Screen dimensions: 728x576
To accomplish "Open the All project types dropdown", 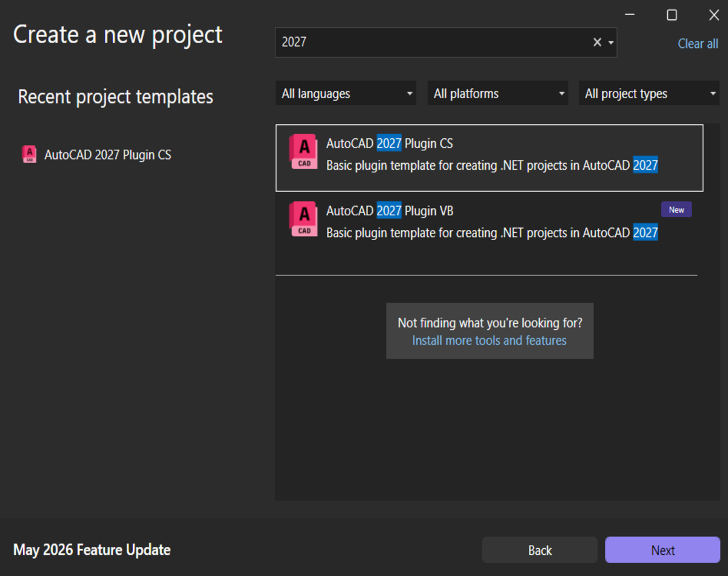I will click(650, 93).
